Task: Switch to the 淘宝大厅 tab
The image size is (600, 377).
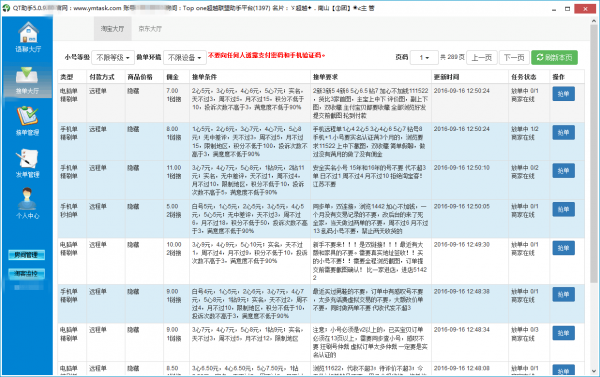Action: click(x=112, y=29)
